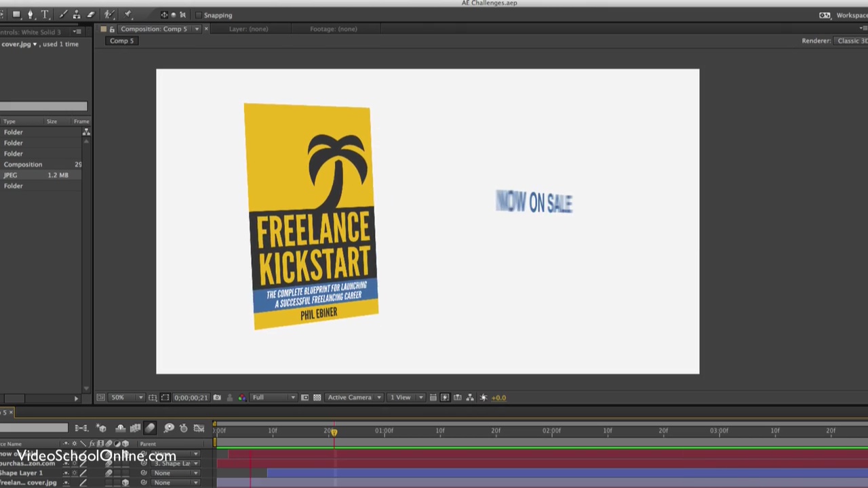Toggle the transparency grid
868x488 pixels.
click(317, 398)
